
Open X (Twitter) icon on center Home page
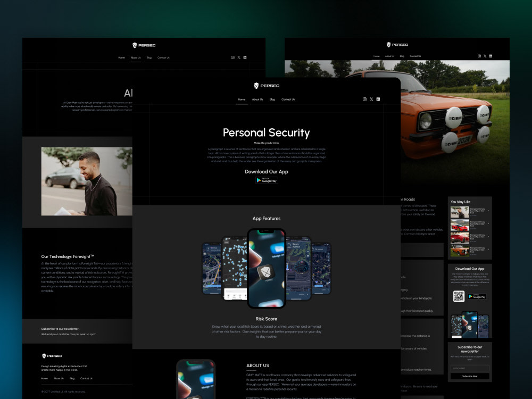point(371,99)
